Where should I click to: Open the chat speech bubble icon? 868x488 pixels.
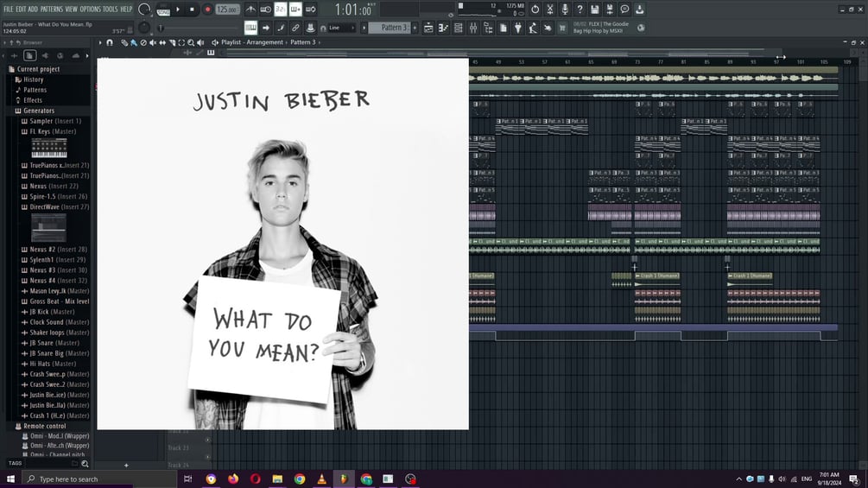[625, 10]
